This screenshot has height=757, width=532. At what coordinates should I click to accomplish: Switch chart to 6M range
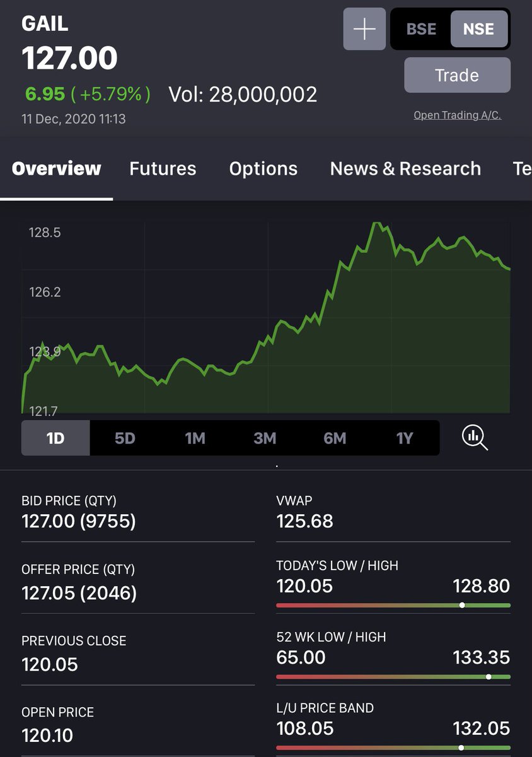click(335, 438)
